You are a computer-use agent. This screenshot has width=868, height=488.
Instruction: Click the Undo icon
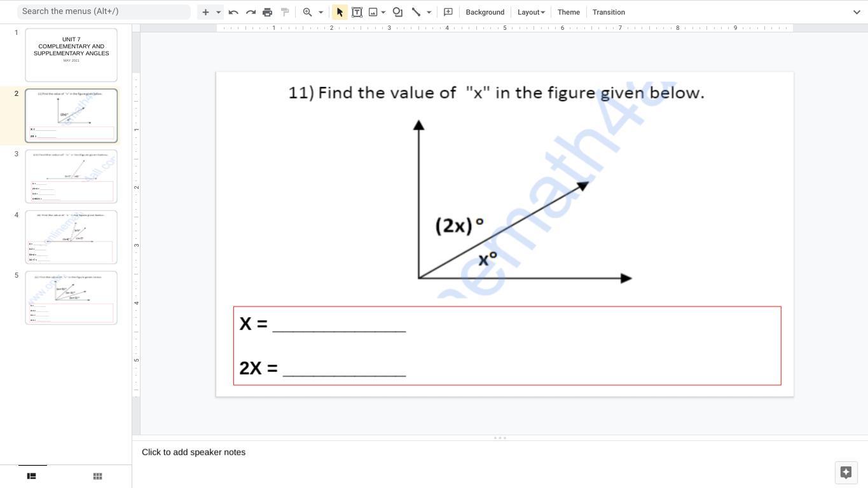(x=233, y=12)
